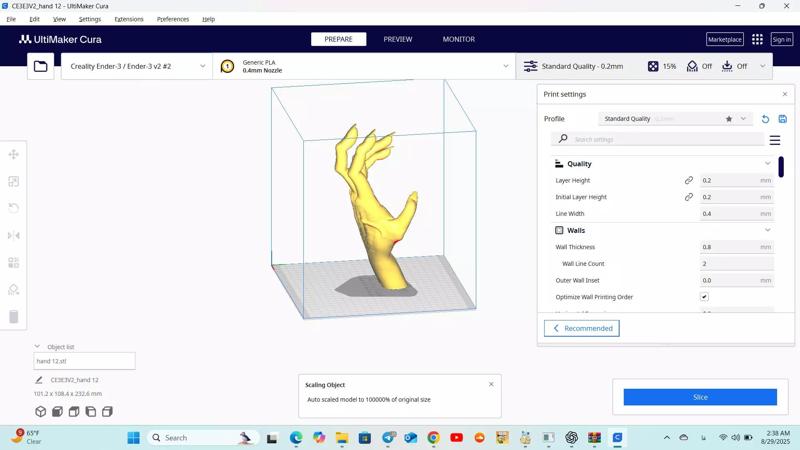Viewport: 800px width, 450px height.
Task: Click the star icon in the Profile selector
Action: [x=729, y=119]
